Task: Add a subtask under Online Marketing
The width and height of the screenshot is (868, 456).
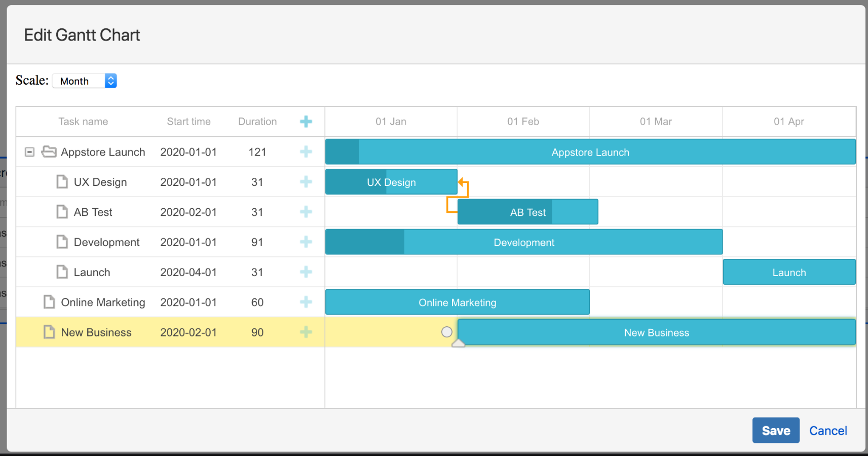Action: point(306,302)
